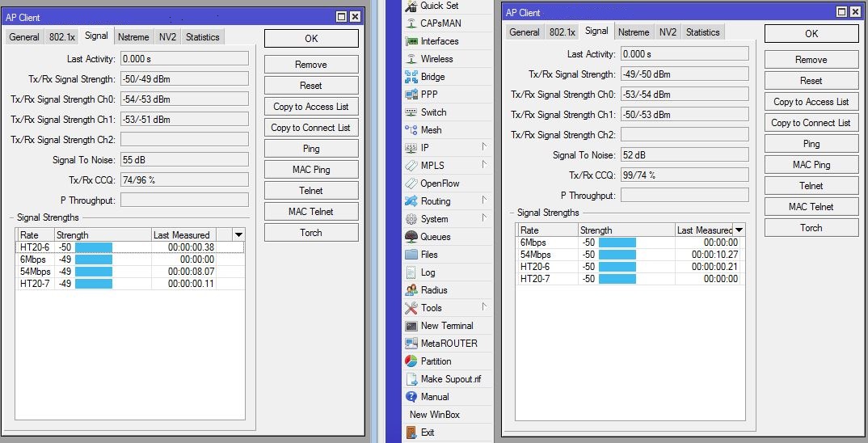This screenshot has width=868, height=443.
Task: Click the OpenFlow icon
Action: point(411,184)
